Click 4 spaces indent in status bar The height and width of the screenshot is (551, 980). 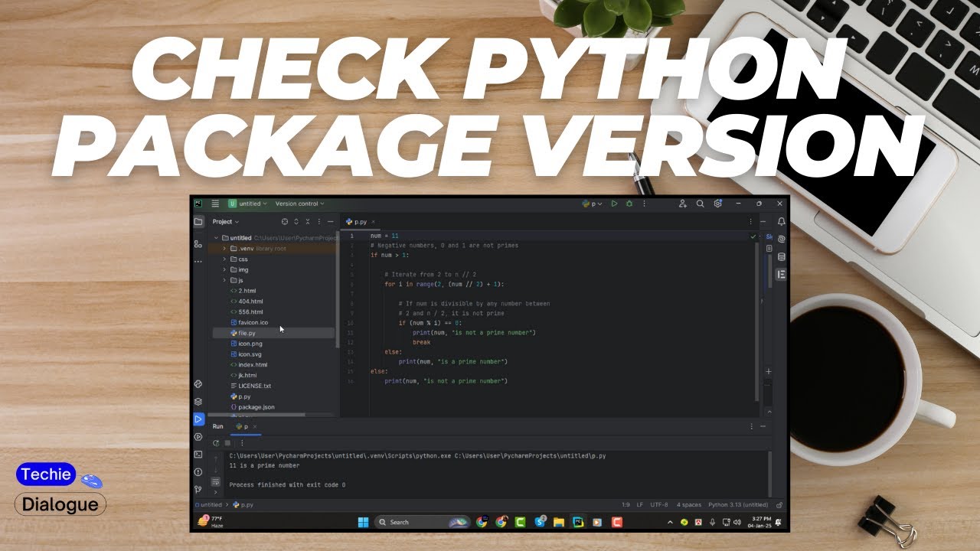click(x=689, y=505)
